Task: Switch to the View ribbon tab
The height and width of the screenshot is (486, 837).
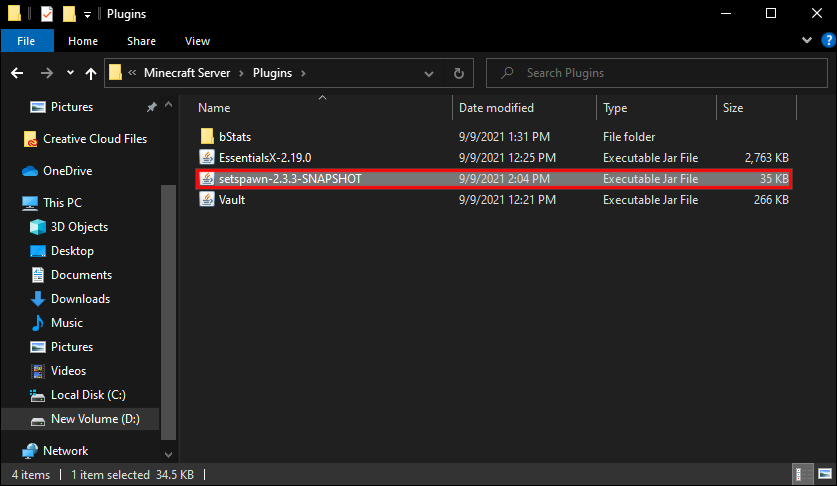Action: (197, 41)
